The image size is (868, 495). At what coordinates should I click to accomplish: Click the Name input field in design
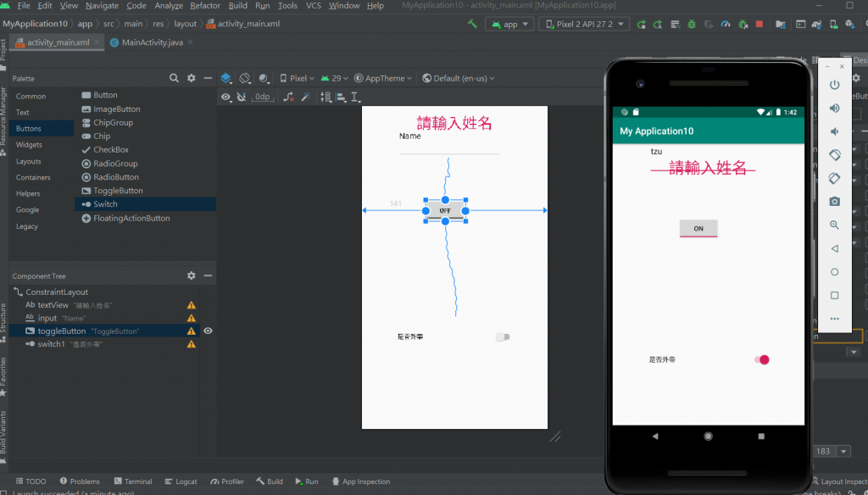pos(449,144)
